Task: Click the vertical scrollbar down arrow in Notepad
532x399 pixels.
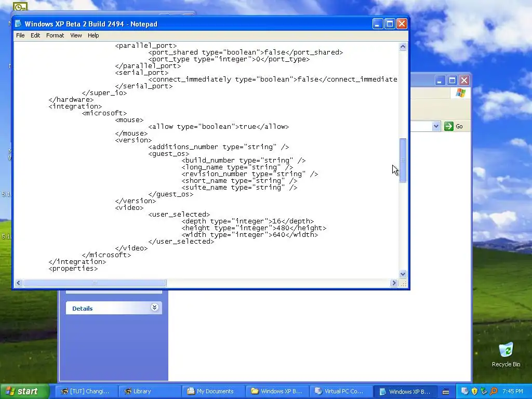Action: tap(403, 274)
